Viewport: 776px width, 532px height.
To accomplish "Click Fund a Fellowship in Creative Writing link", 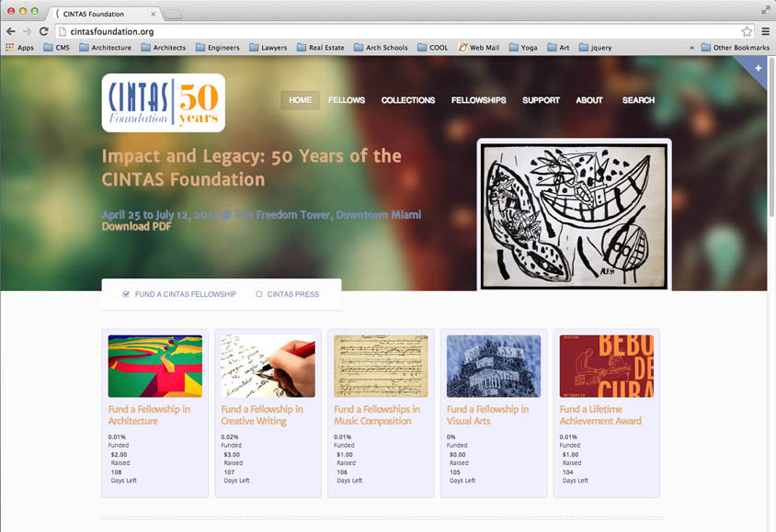I will click(262, 414).
